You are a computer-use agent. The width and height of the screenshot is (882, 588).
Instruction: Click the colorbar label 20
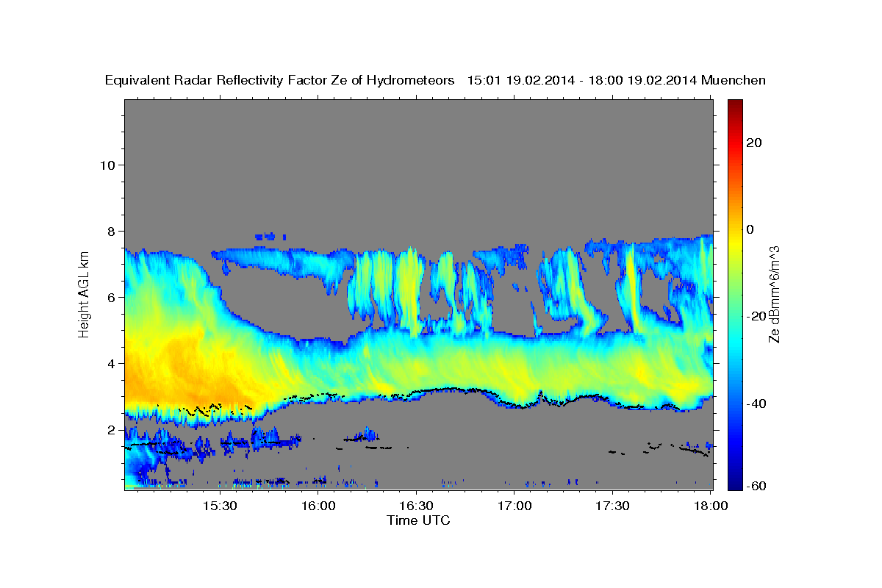(x=754, y=143)
